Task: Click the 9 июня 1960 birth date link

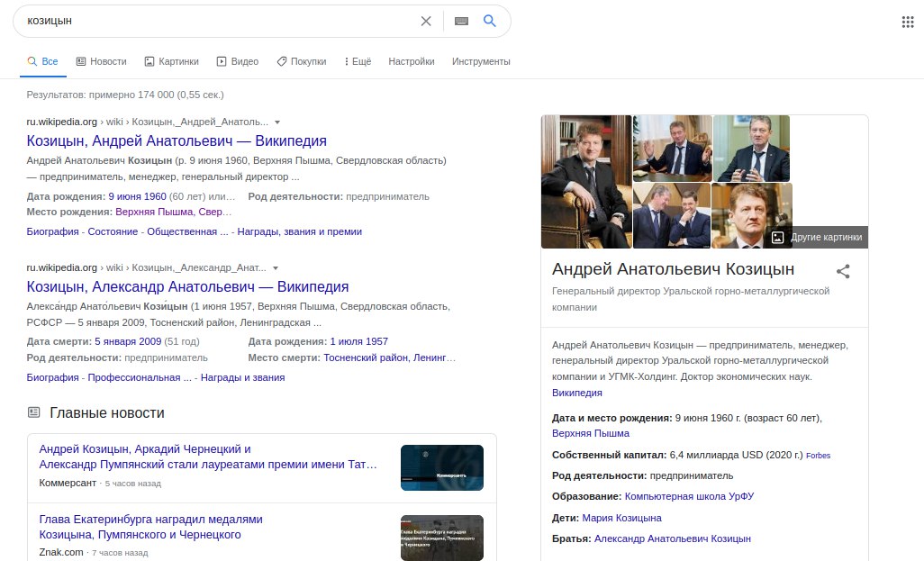Action: pos(137,196)
